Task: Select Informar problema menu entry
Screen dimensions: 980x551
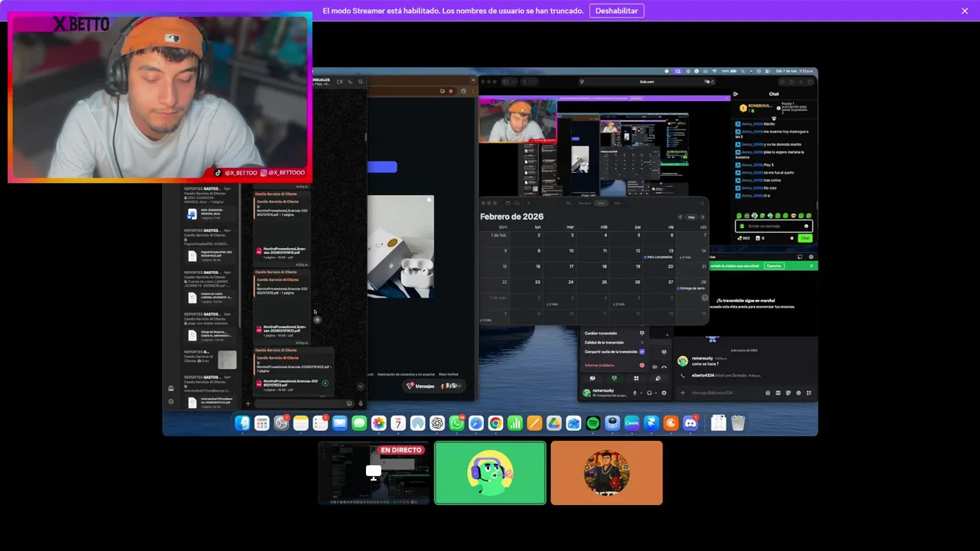Action: click(x=614, y=365)
